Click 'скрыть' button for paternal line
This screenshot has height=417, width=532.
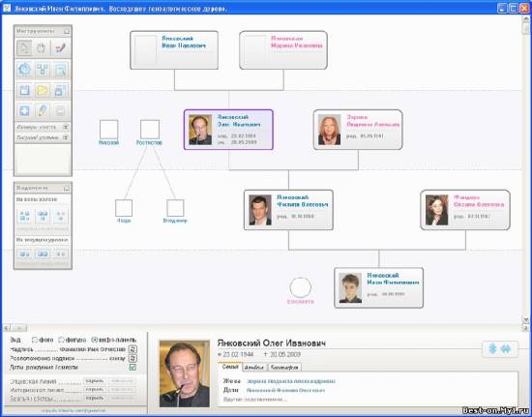click(95, 381)
